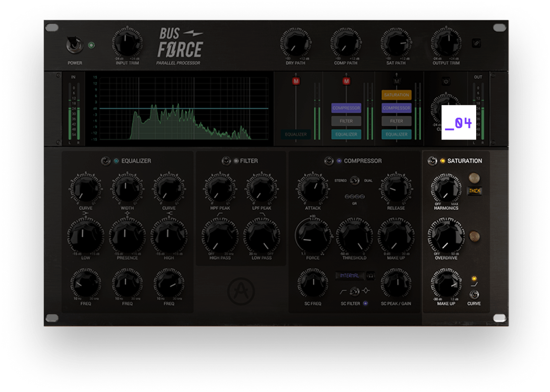Mute the Dry Path with its M button
Screen dimensions: 550x392
coord(296,81)
